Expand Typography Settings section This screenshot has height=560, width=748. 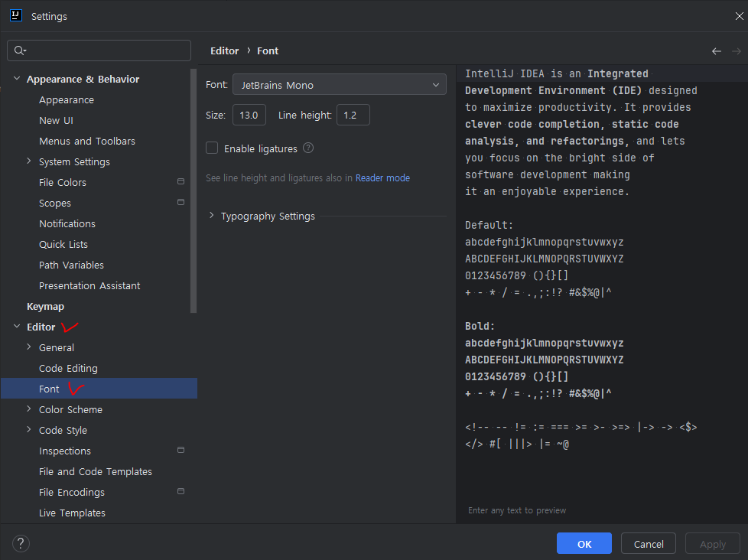click(x=211, y=216)
